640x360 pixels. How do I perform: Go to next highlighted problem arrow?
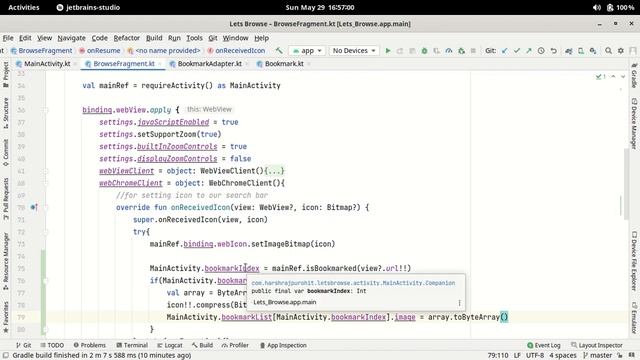click(623, 76)
